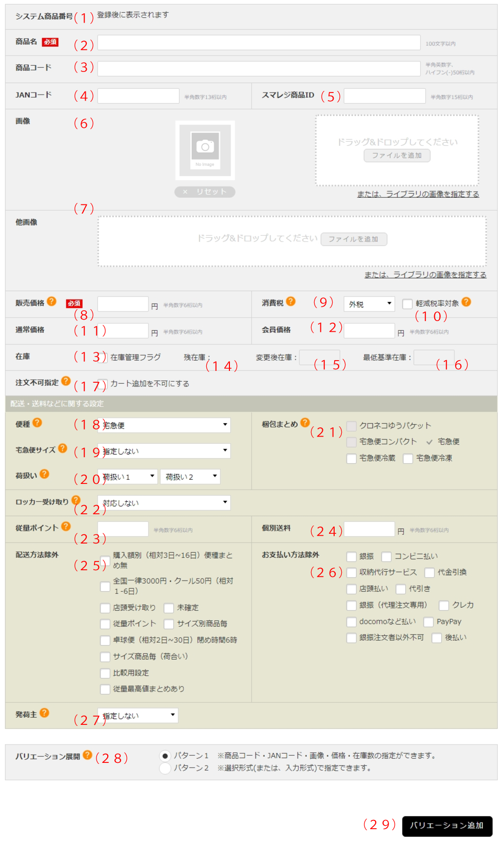
Task: Click the help icon next to 販売価格
Action: point(51,302)
